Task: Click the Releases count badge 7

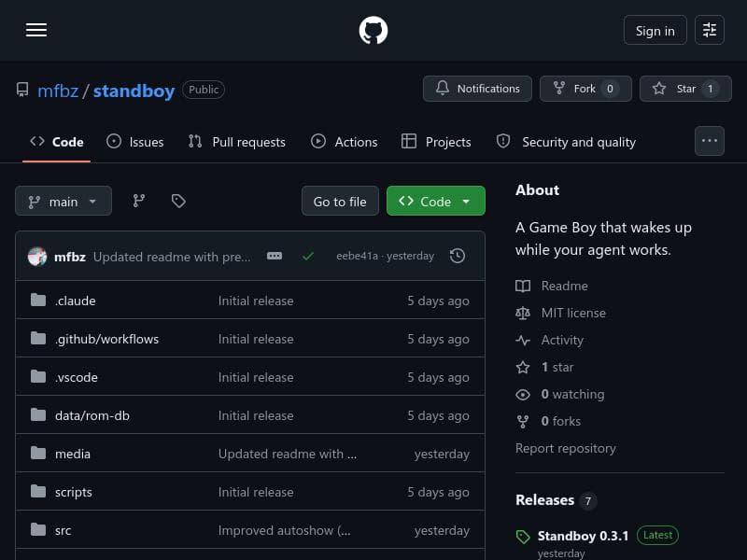Action: [x=588, y=501]
